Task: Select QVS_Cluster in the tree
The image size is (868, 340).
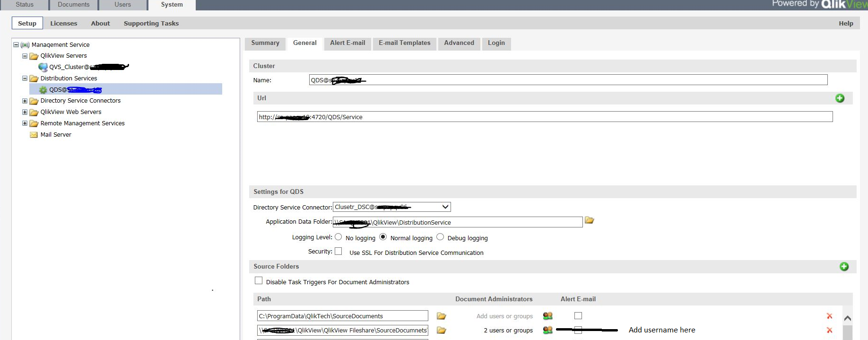Action: point(88,67)
